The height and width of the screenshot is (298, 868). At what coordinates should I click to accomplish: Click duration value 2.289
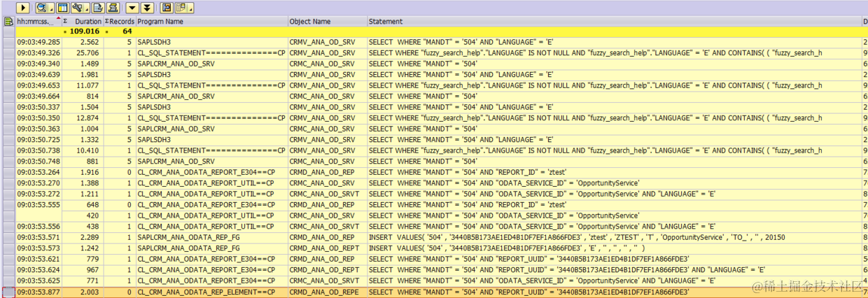90,237
